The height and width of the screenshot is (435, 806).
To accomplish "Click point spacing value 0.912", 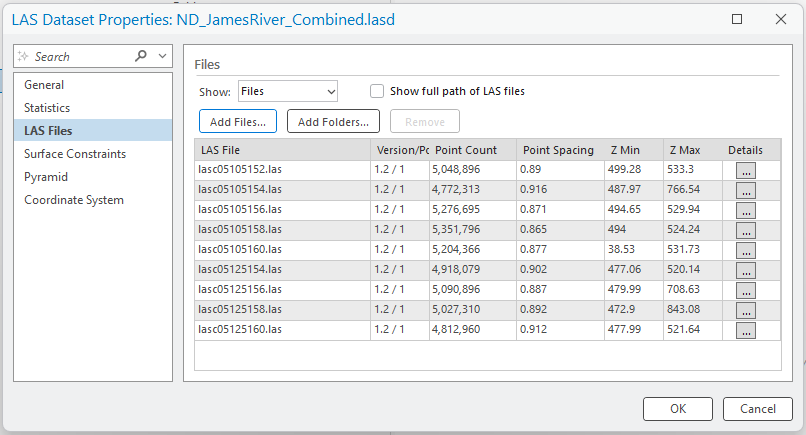I will tap(533, 330).
